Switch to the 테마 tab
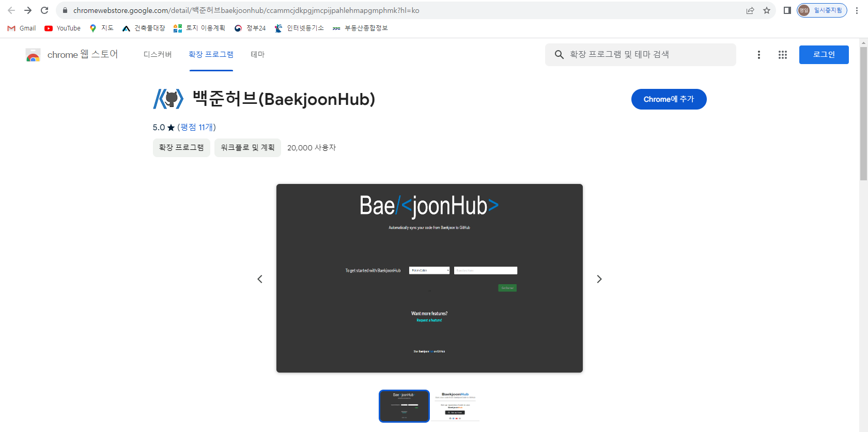 point(258,54)
